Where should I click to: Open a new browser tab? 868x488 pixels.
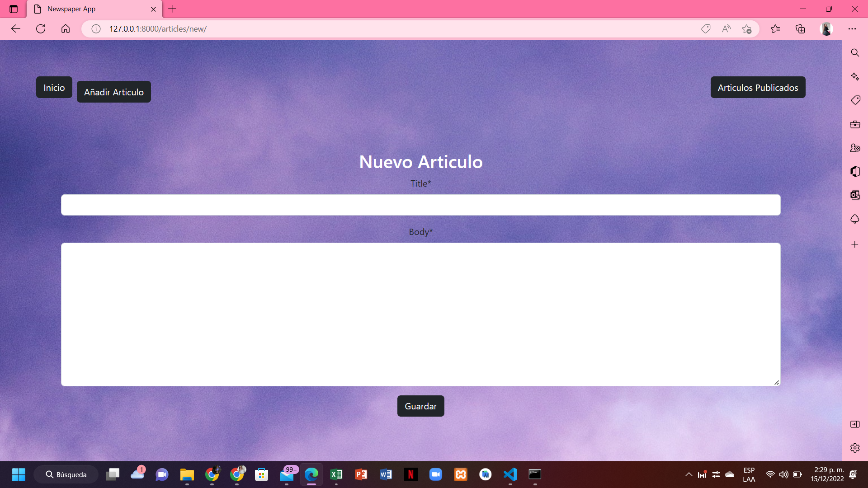coord(172,9)
